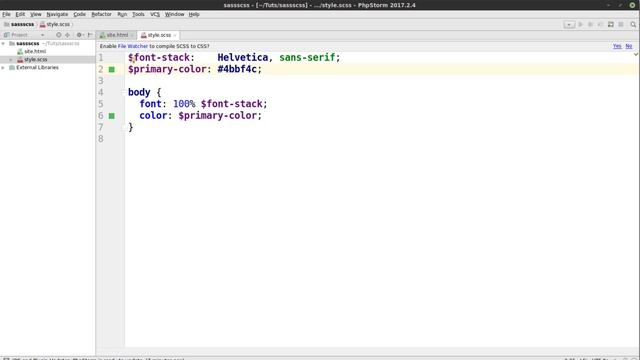Click the body selector on line 4
640x360 pixels.
[139, 92]
